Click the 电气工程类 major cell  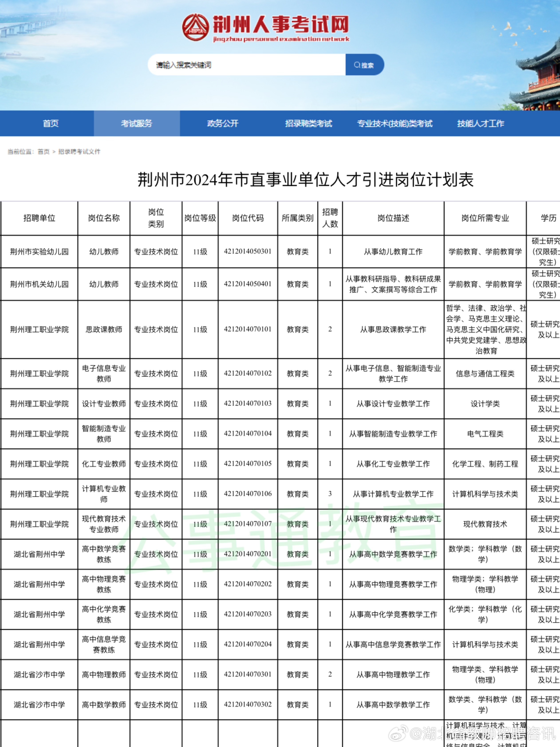pyautogui.click(x=485, y=434)
